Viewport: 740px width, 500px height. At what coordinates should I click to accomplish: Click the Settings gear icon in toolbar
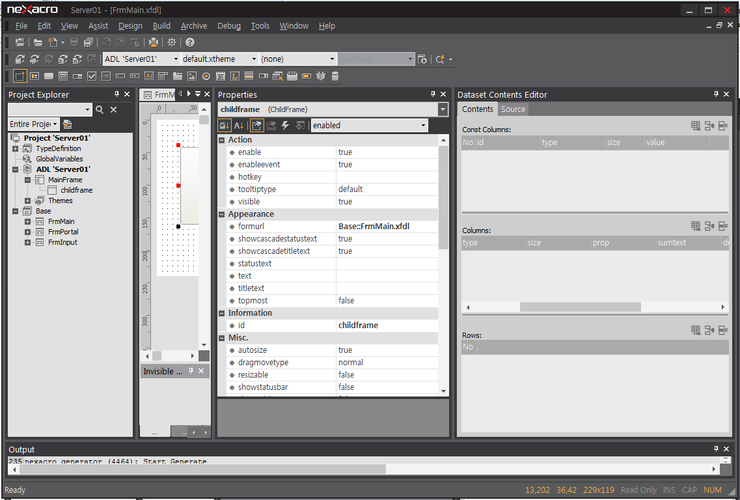click(171, 43)
